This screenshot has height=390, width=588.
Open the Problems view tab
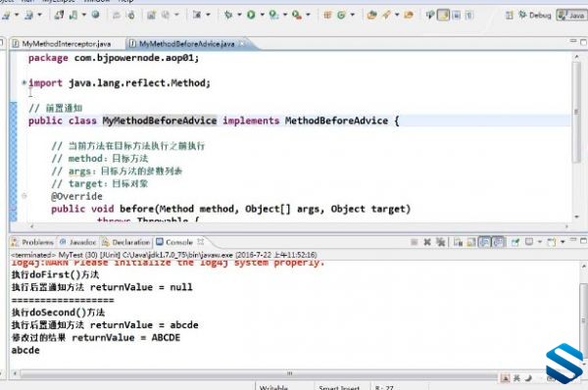[33, 242]
